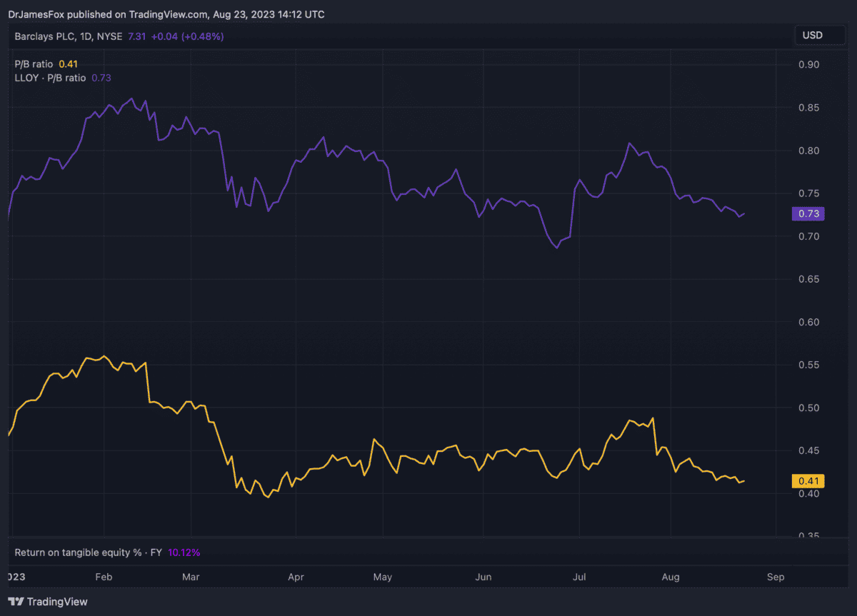Click the Apr label on time axis
The image size is (857, 616).
pos(295,576)
